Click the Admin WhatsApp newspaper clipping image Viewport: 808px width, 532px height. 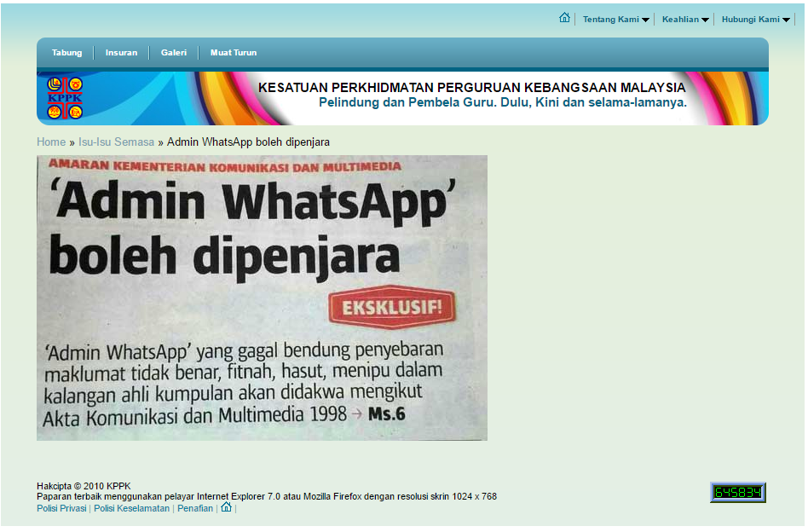coord(262,298)
